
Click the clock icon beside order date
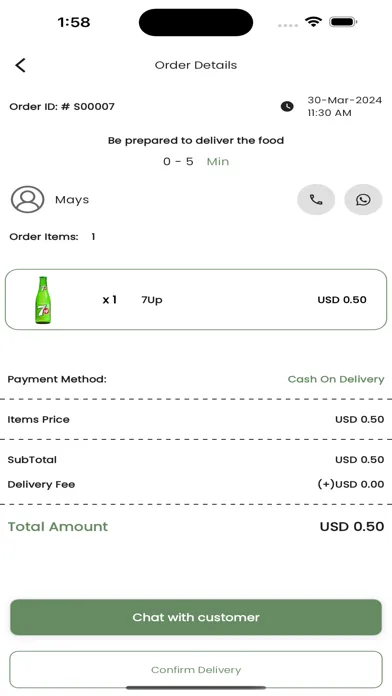click(x=287, y=107)
